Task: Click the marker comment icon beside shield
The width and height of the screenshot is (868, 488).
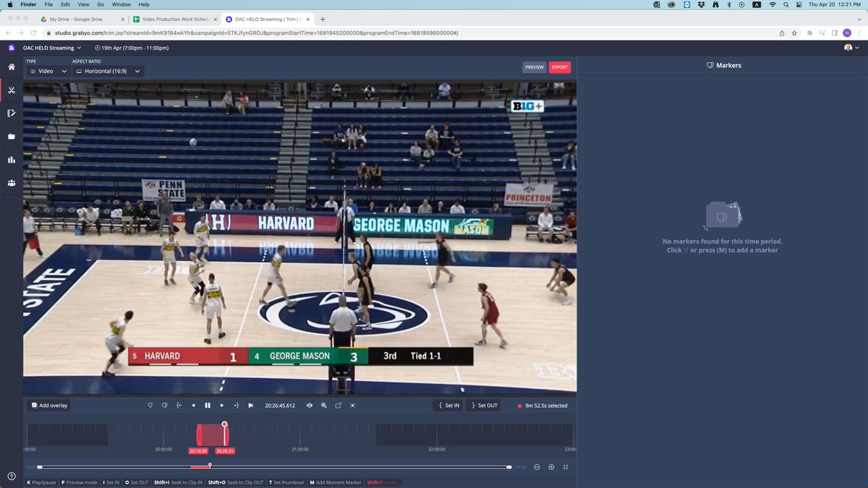Action: (164, 406)
